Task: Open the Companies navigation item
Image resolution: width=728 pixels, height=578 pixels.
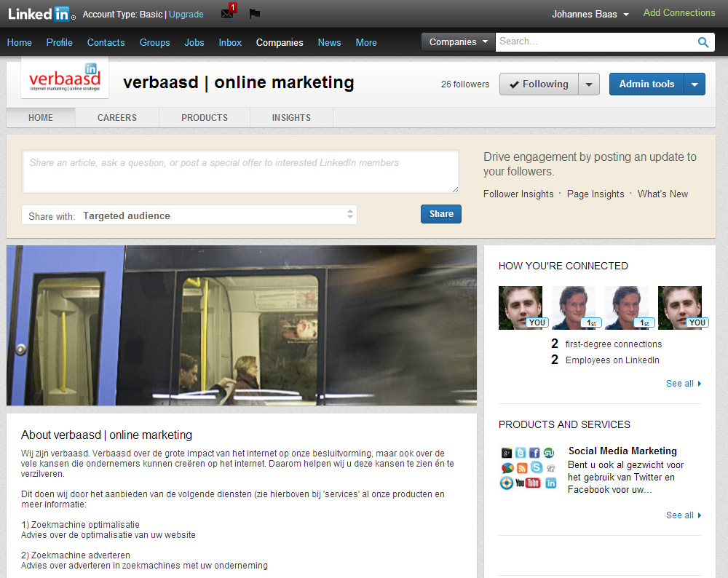Action: pyautogui.click(x=280, y=43)
